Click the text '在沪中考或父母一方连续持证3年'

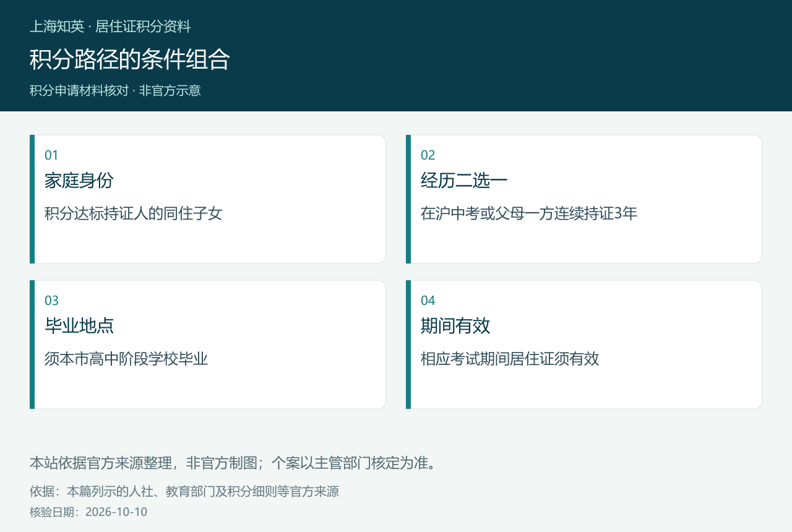(x=529, y=214)
